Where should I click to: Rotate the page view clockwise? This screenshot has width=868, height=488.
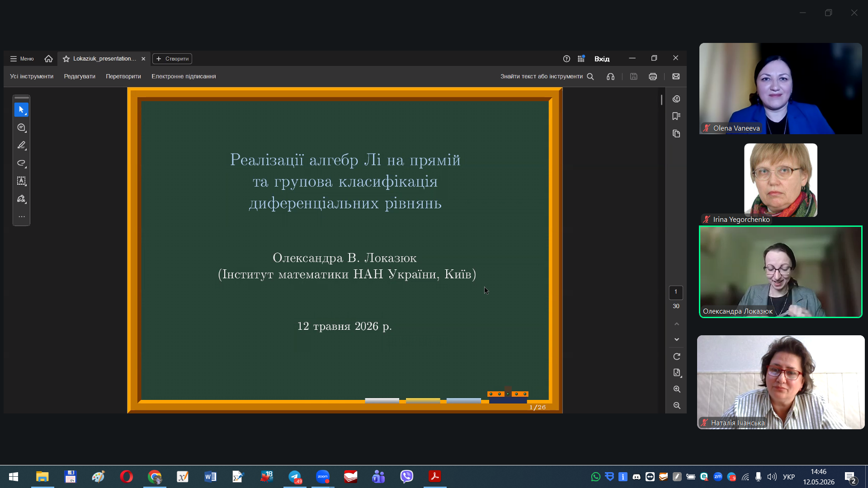point(676,357)
